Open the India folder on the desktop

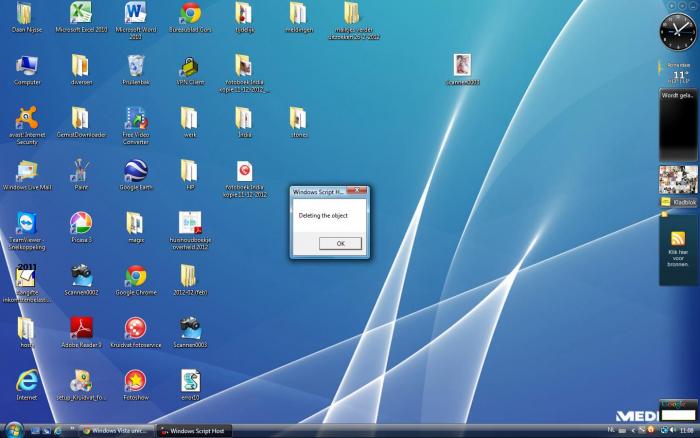click(x=244, y=118)
